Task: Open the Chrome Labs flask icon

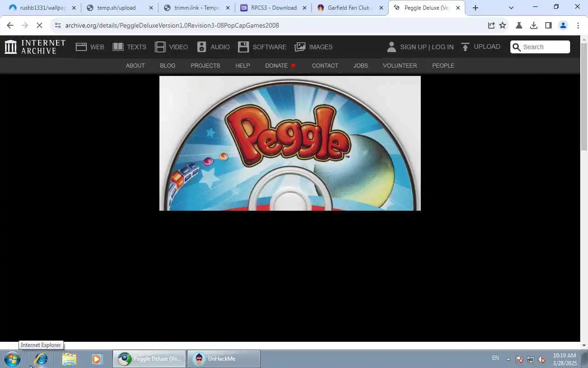Action: [x=519, y=25]
